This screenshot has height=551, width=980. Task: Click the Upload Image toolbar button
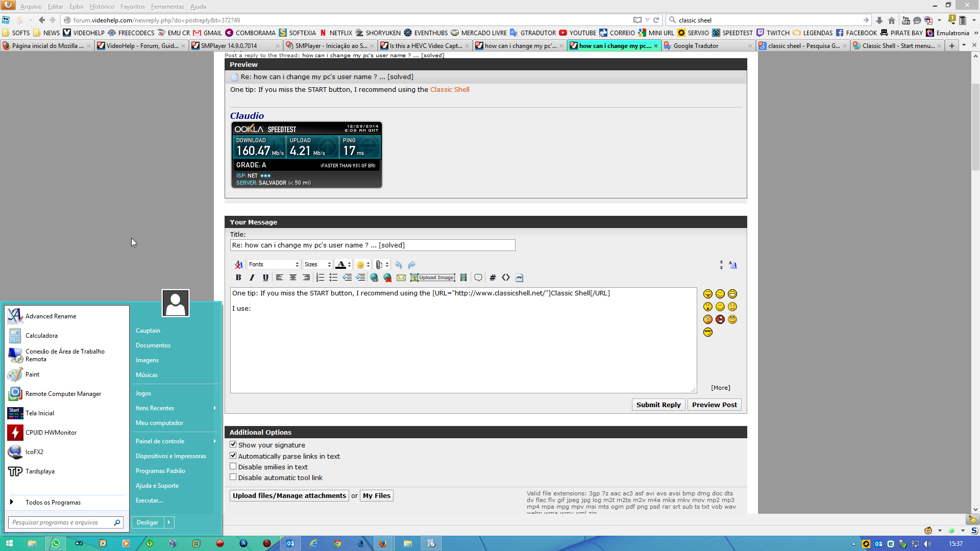point(432,278)
